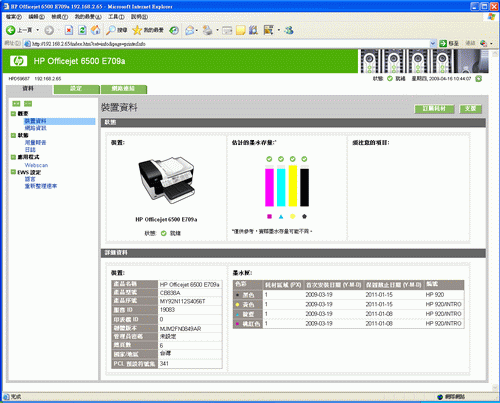Image resolution: width=500 pixels, height=403 pixels.
Task: Open the refresh rate link under EWS 設定
Action: tap(41, 186)
